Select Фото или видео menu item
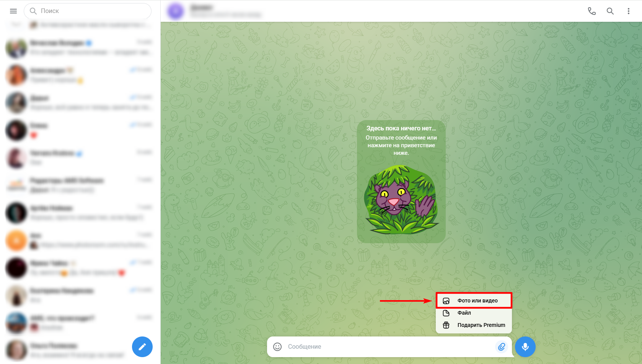This screenshot has width=642, height=364. [477, 301]
